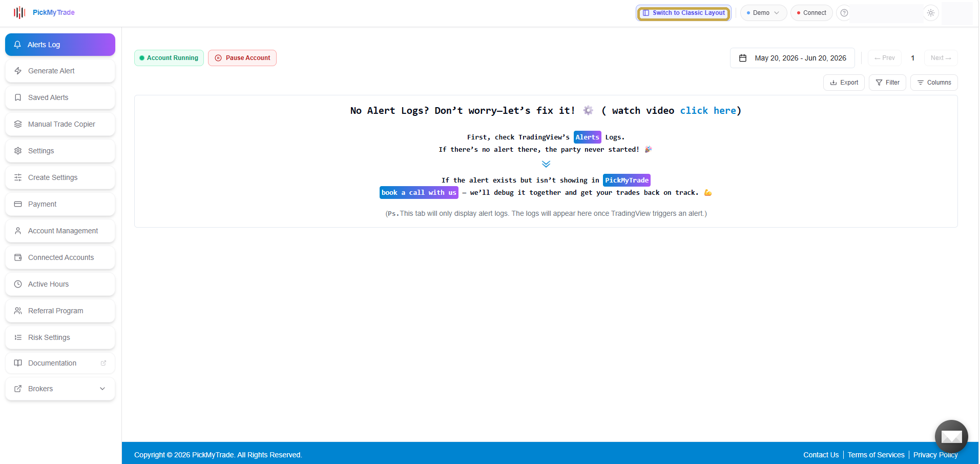Pause the account

click(x=242, y=58)
